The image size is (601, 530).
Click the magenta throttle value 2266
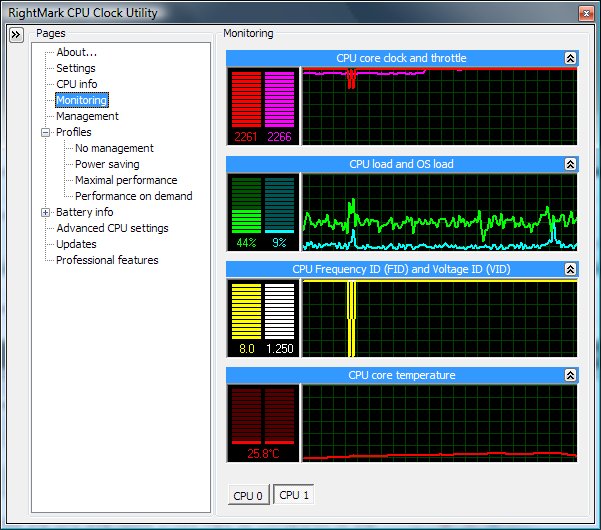click(279, 137)
